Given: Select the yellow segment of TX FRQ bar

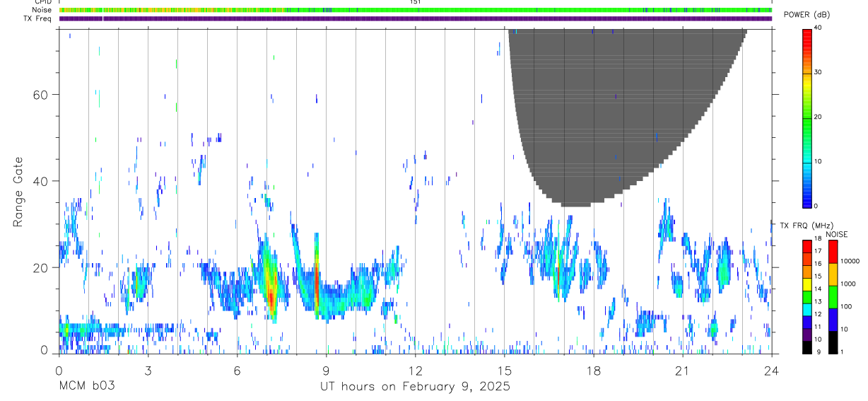Looking at the screenshot, I should (x=807, y=284).
